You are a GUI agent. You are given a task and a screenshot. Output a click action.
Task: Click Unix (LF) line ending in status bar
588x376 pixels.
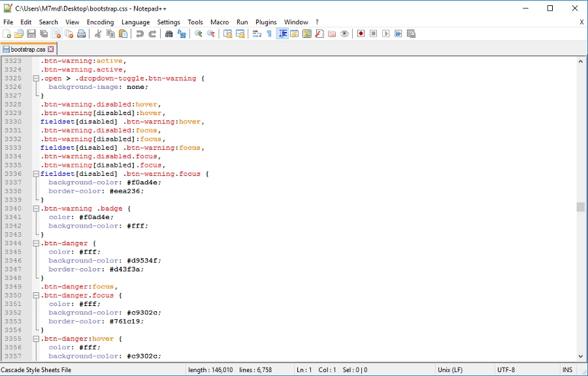[x=450, y=369]
